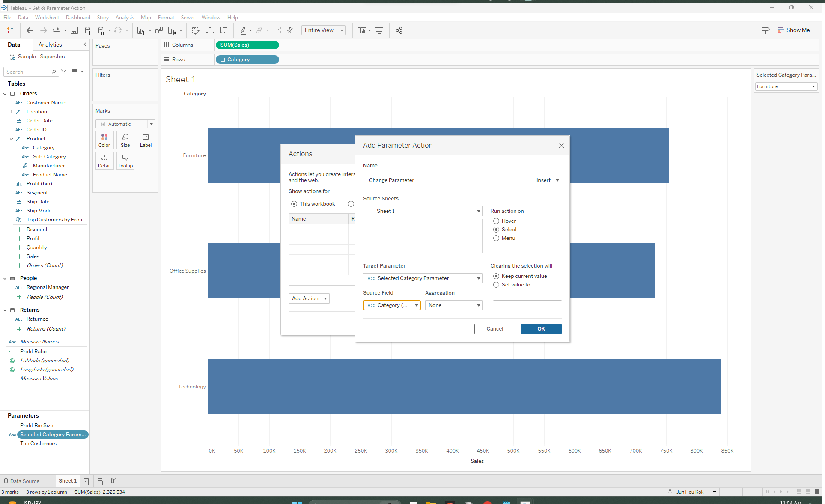Open the Worksheet menu
Image resolution: width=825 pixels, height=504 pixels.
[47, 18]
